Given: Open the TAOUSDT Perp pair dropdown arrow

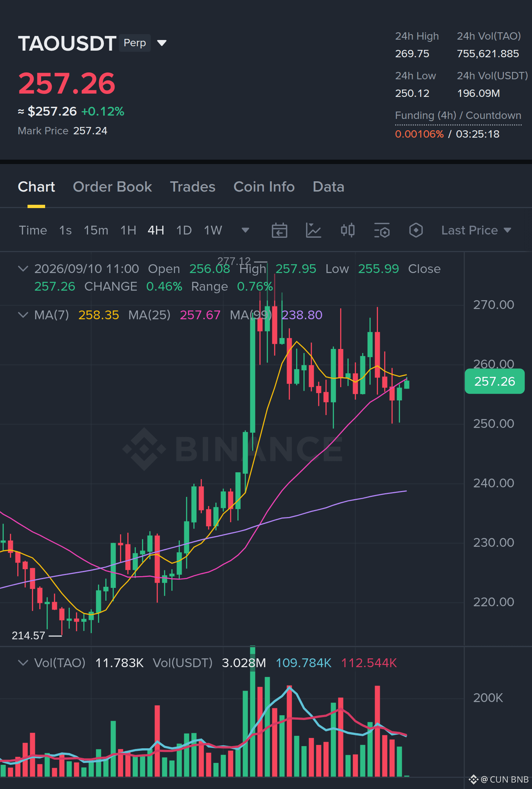Looking at the screenshot, I should 162,43.
